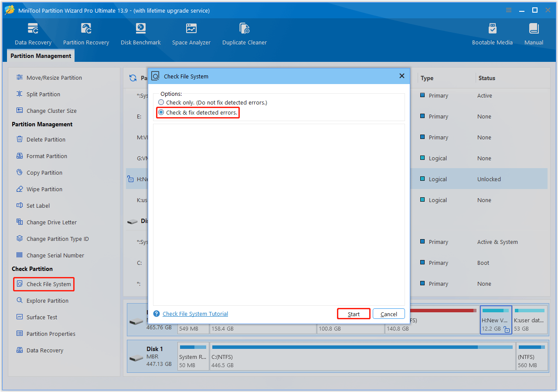Close the Check File System dialog

click(401, 76)
